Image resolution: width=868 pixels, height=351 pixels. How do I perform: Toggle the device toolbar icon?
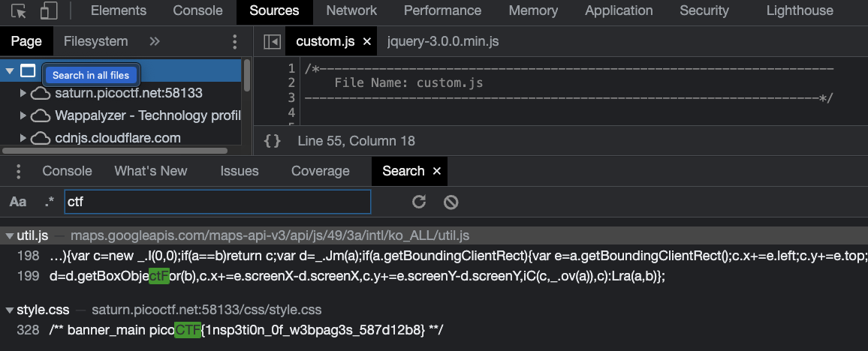tap(49, 11)
